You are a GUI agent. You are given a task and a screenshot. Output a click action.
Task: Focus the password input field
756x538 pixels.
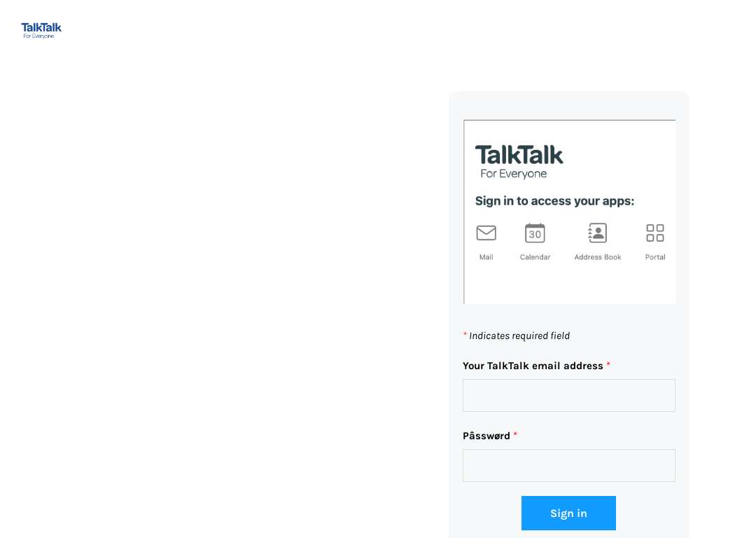tap(569, 465)
